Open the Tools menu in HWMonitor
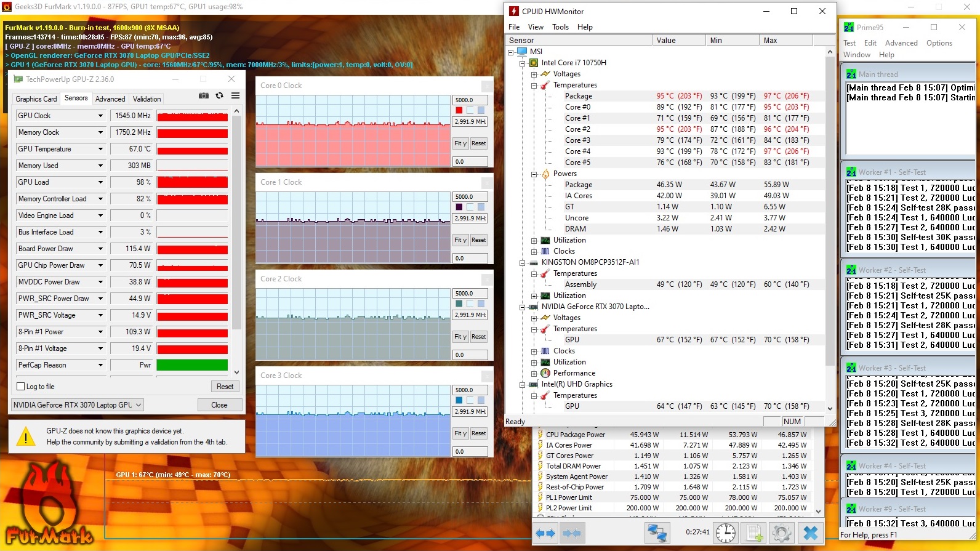The width and height of the screenshot is (980, 551). (x=560, y=27)
